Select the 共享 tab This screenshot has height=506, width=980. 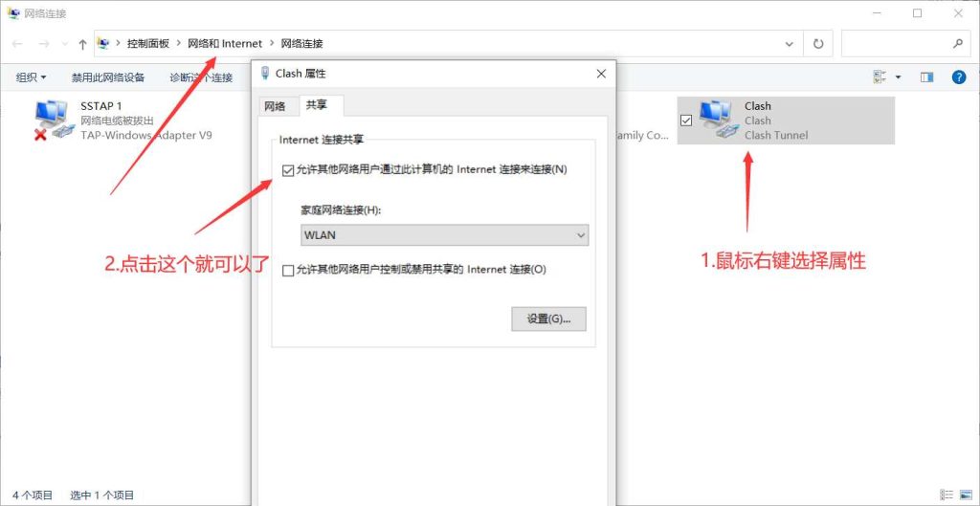(316, 105)
